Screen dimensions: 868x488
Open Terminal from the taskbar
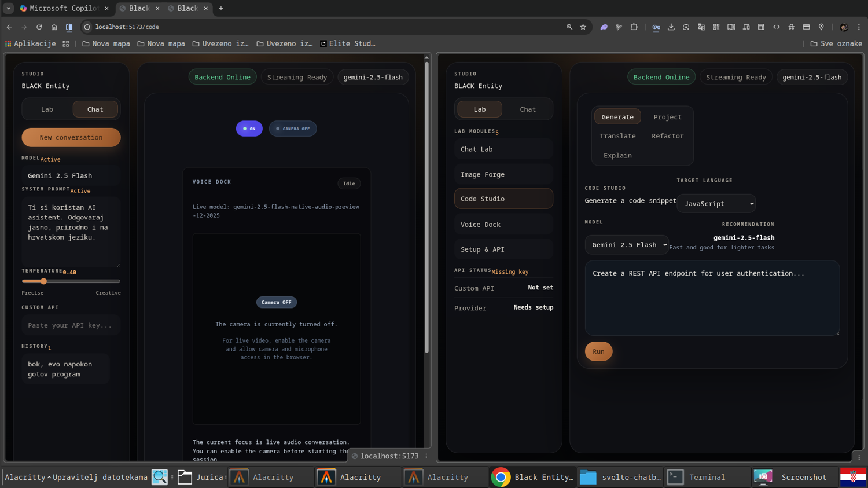(707, 477)
